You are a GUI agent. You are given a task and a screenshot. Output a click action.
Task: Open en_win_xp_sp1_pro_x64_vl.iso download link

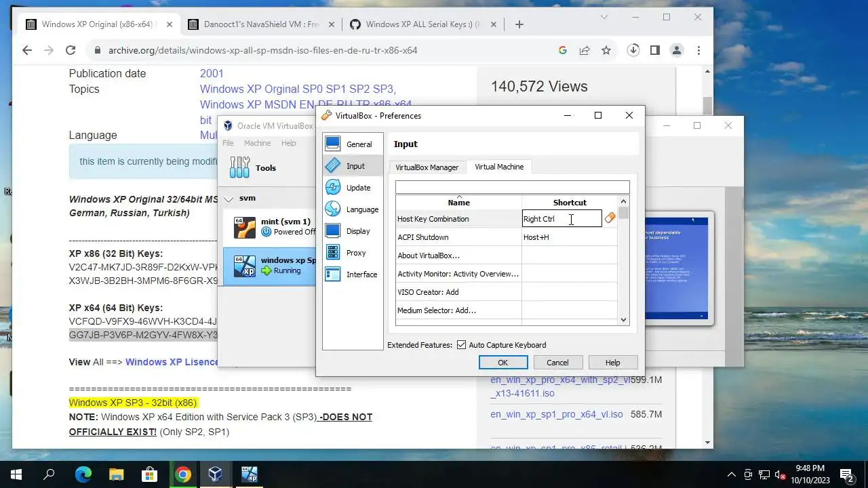tap(557, 414)
